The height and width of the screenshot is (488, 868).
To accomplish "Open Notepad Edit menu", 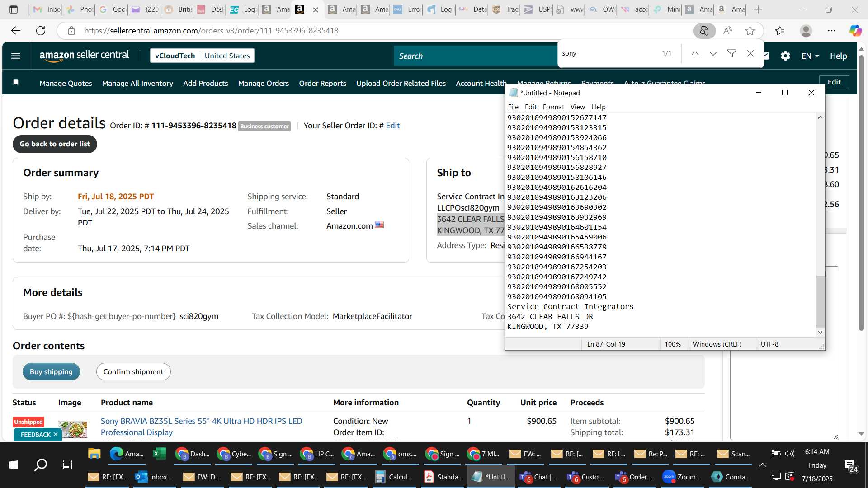I will [530, 107].
